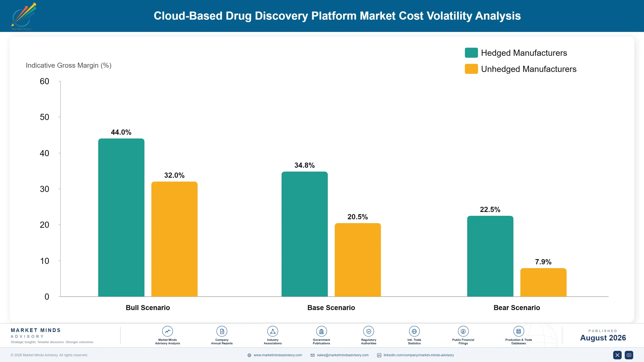Image resolution: width=644 pixels, height=362 pixels.
Task: Open www.marketmindsadvisory.com link
Action: (x=278, y=355)
